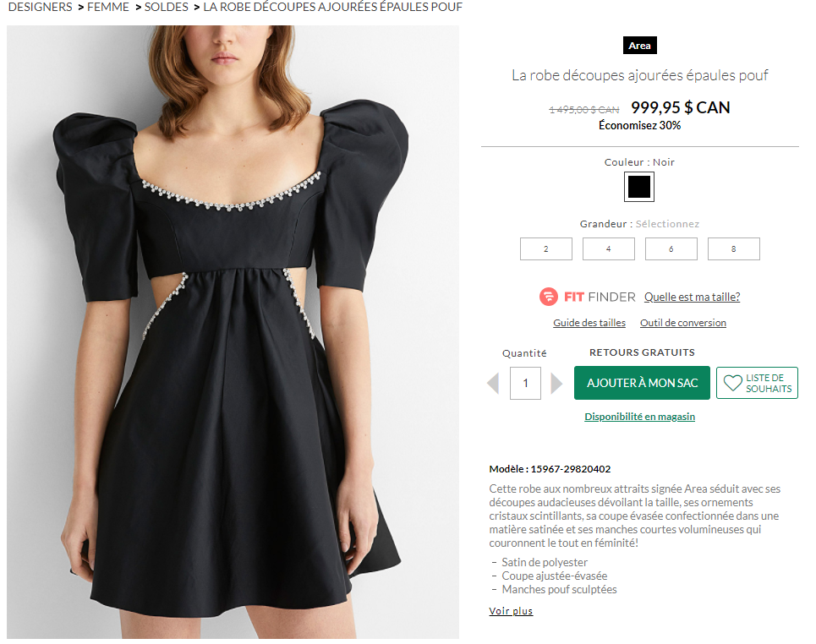Click the Area brand badge
The height and width of the screenshot is (644, 816).
tap(639, 46)
